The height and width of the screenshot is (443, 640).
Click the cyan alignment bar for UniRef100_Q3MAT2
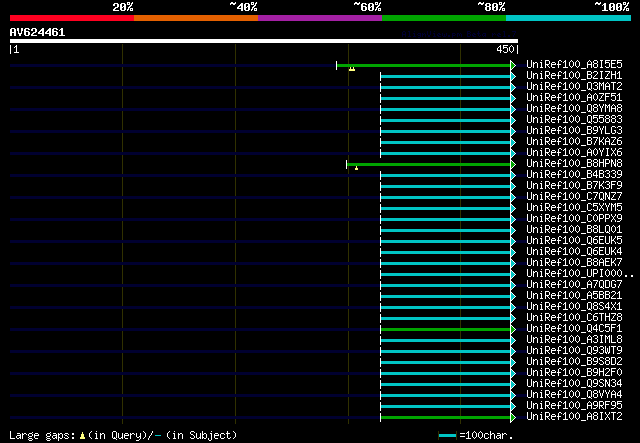445,87
